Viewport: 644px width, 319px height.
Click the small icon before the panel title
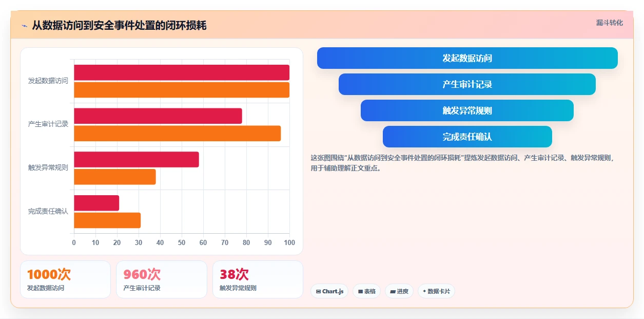pos(24,26)
